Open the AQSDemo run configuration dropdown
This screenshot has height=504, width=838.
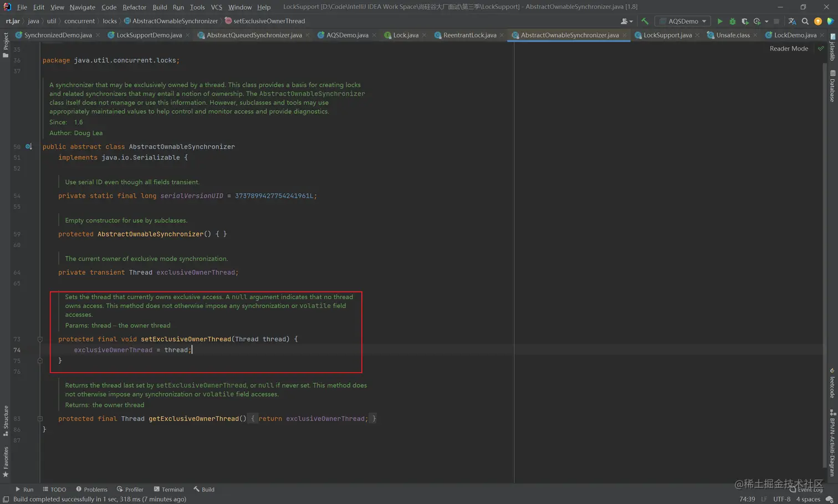click(x=683, y=21)
